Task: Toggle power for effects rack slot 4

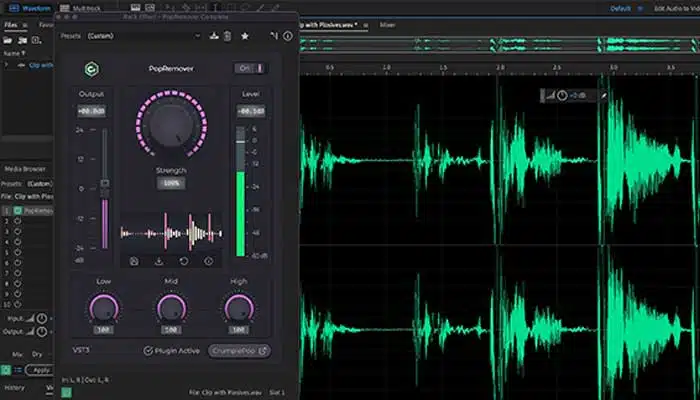Action: coord(18,242)
